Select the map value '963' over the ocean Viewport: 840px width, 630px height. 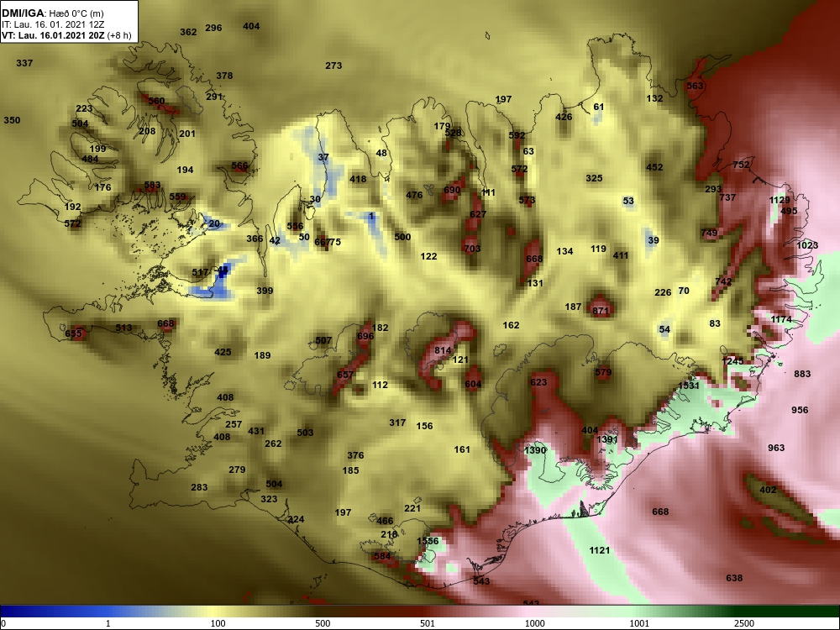[x=775, y=448]
